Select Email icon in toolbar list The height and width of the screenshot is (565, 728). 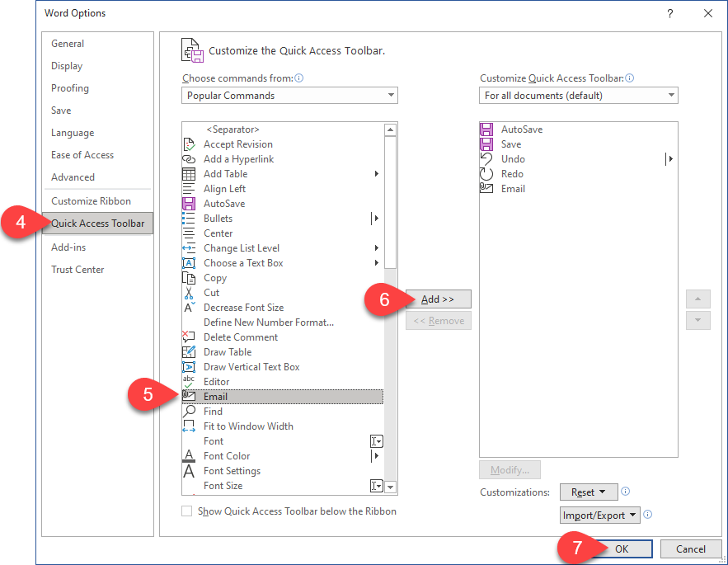pyautogui.click(x=486, y=189)
